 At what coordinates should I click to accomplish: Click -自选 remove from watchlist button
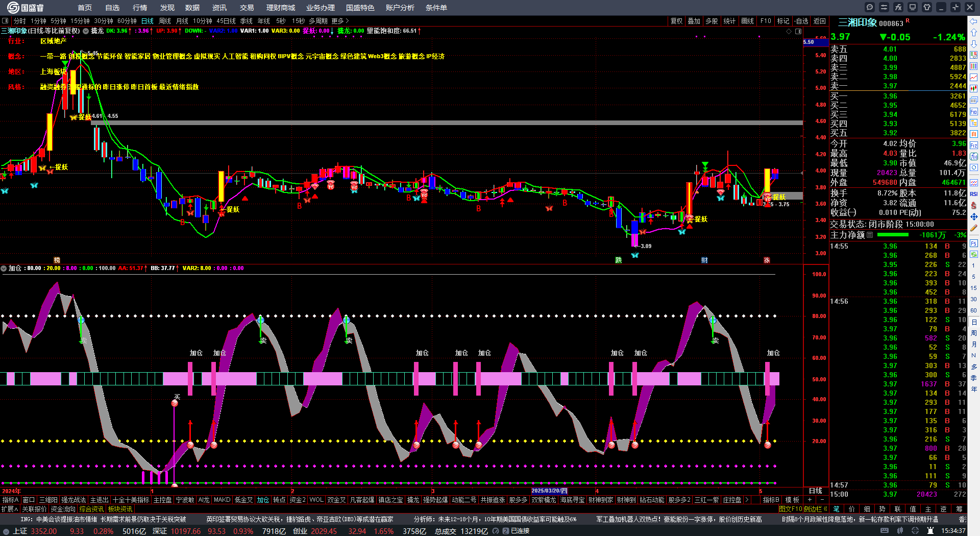801,21
